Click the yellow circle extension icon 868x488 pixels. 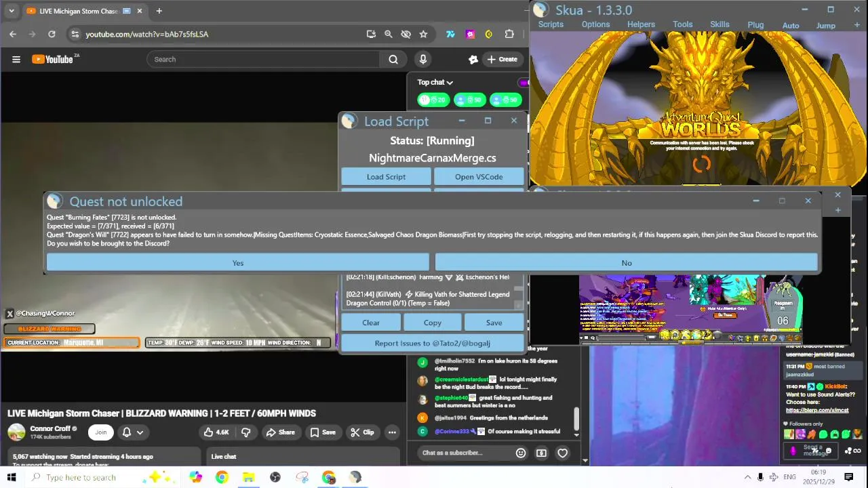coord(489,34)
